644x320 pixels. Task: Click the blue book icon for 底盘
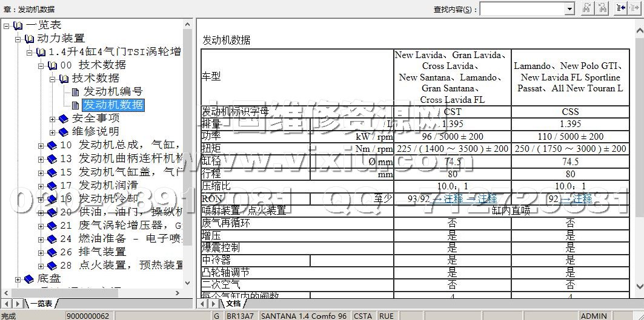[29, 279]
